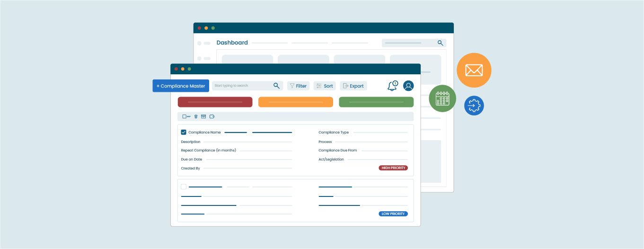Click the 'Start typing to search' field

pyautogui.click(x=241, y=86)
